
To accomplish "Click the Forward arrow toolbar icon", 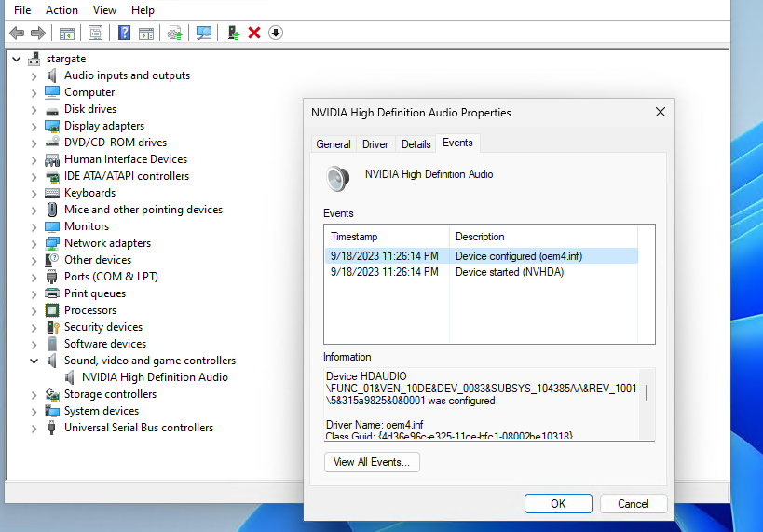I will point(38,34).
